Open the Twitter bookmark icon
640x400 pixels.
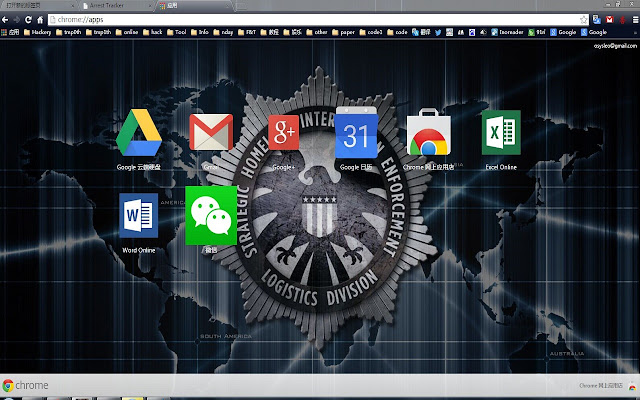click(x=438, y=32)
